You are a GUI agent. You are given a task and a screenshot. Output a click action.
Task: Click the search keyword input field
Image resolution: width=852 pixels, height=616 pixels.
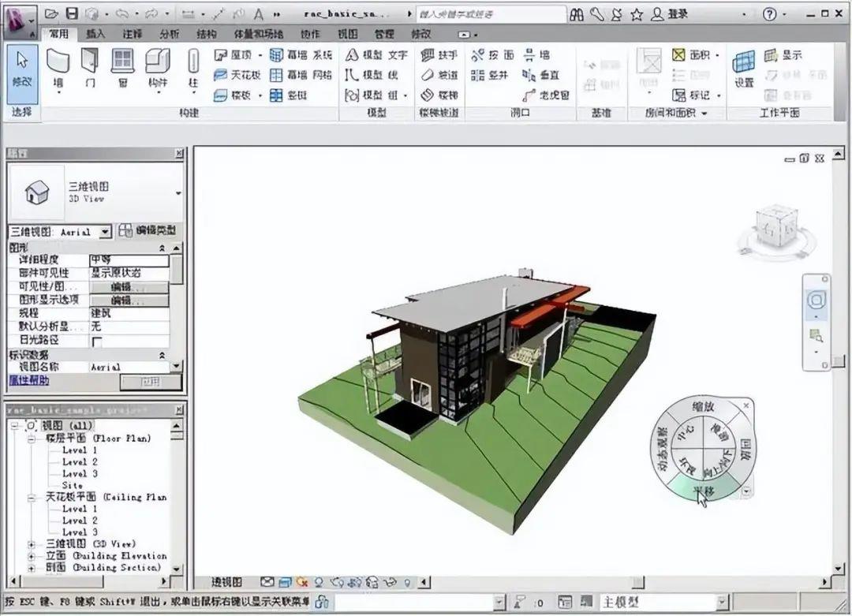pos(491,14)
